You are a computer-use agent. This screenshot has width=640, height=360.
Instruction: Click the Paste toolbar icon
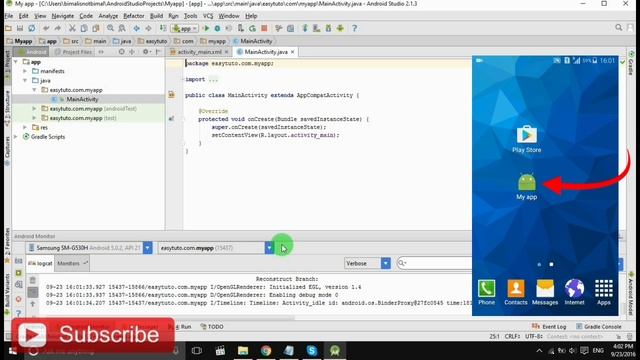click(x=96, y=28)
